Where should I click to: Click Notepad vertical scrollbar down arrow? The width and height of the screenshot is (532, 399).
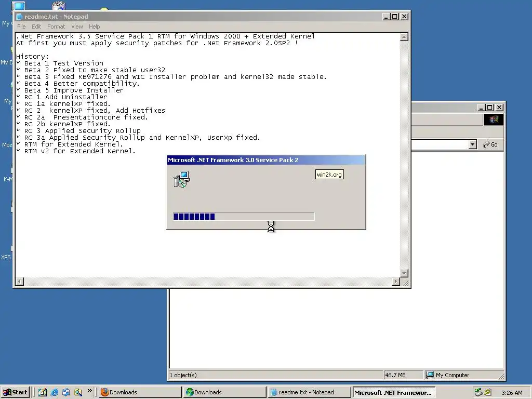pos(404,273)
